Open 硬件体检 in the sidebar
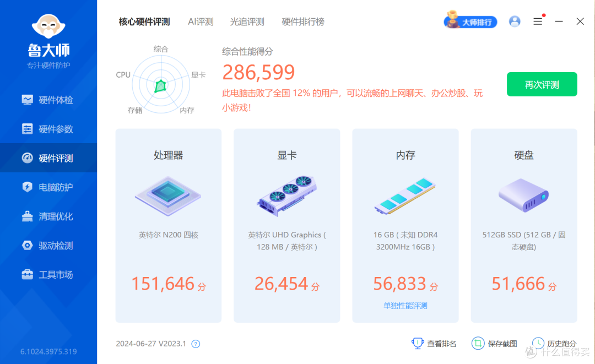 [48, 100]
